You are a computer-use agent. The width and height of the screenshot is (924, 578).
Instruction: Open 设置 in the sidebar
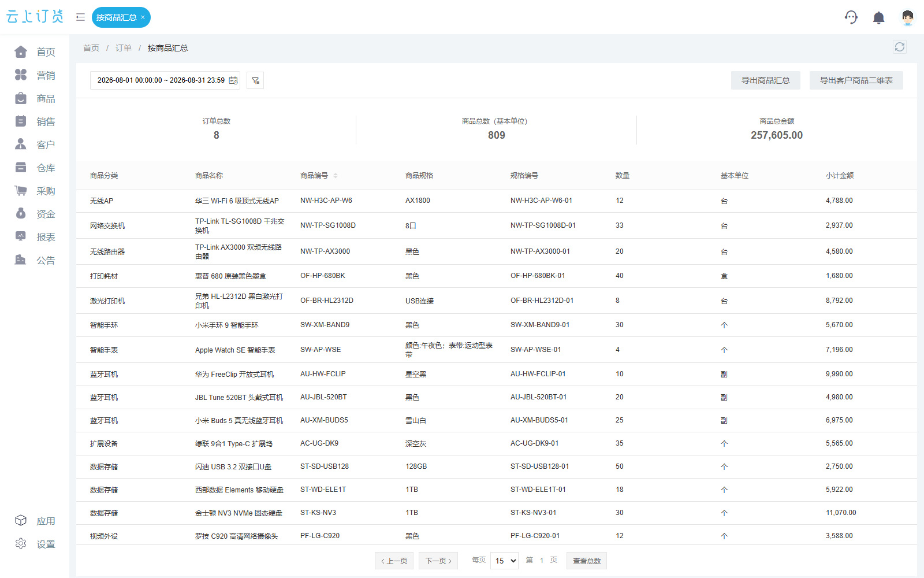[x=35, y=544]
